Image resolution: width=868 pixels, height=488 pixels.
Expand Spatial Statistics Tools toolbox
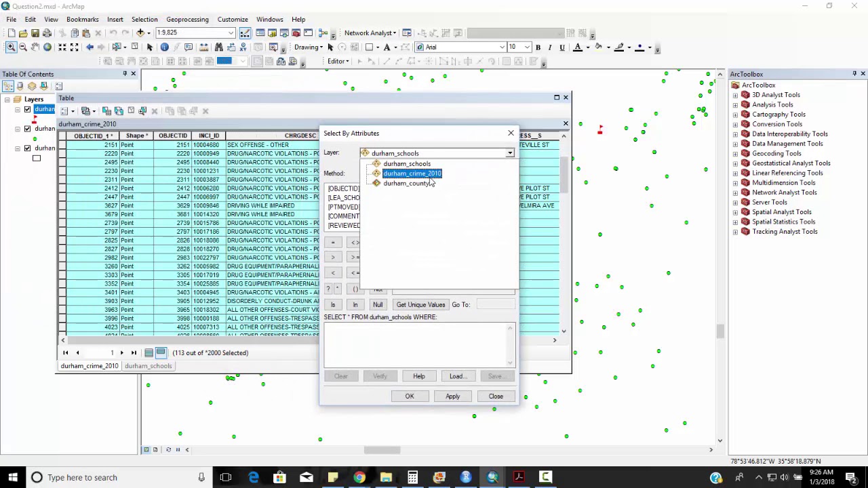[736, 222]
